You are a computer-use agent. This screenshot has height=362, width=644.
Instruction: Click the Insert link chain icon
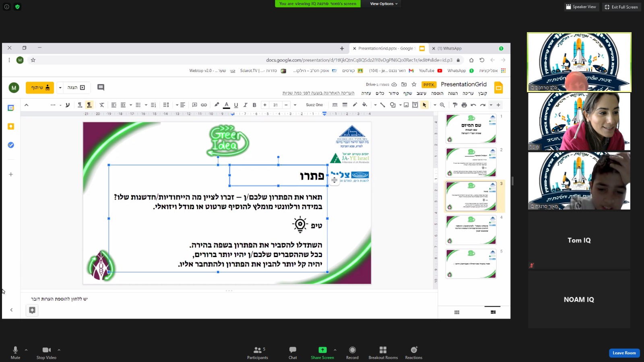(x=204, y=105)
